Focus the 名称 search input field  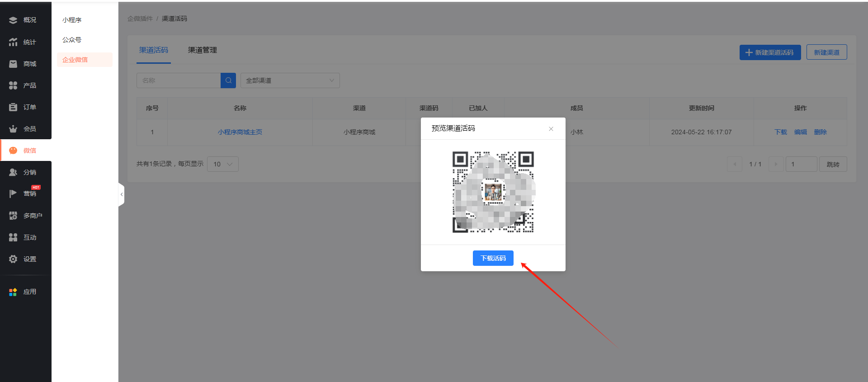[x=179, y=80]
